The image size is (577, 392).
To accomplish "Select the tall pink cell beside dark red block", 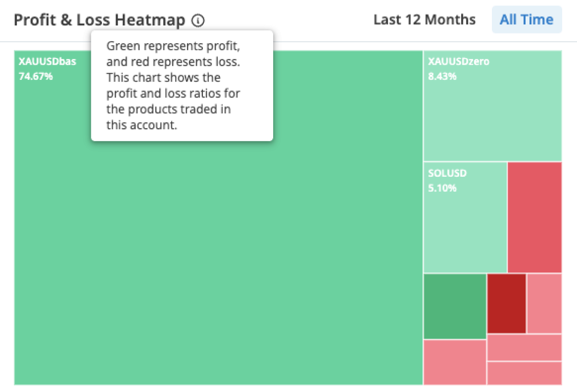I will click(543, 303).
